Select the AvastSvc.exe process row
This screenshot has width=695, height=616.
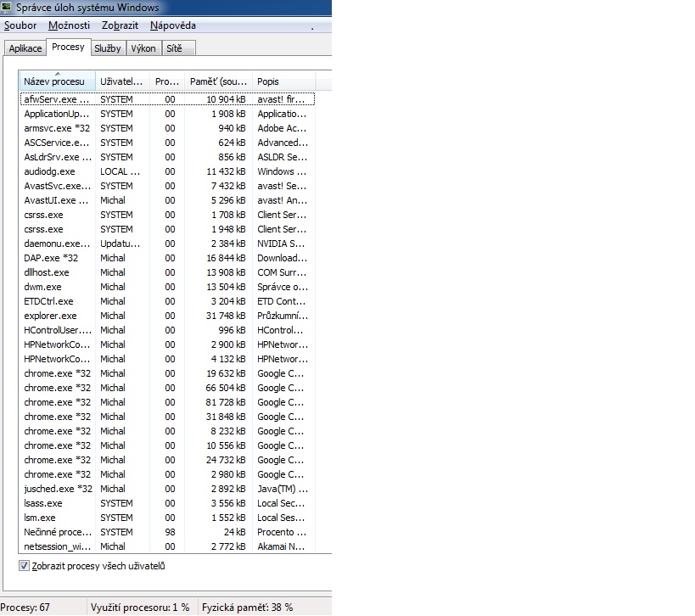pos(167,186)
